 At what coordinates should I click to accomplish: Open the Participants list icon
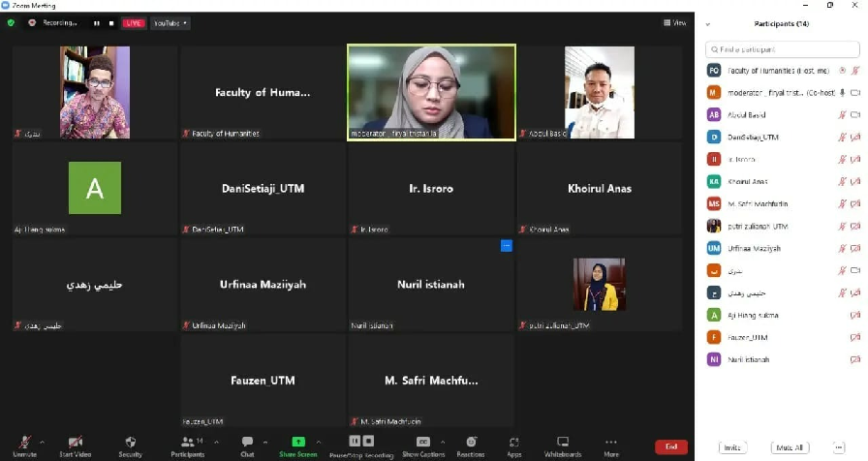tap(186, 445)
